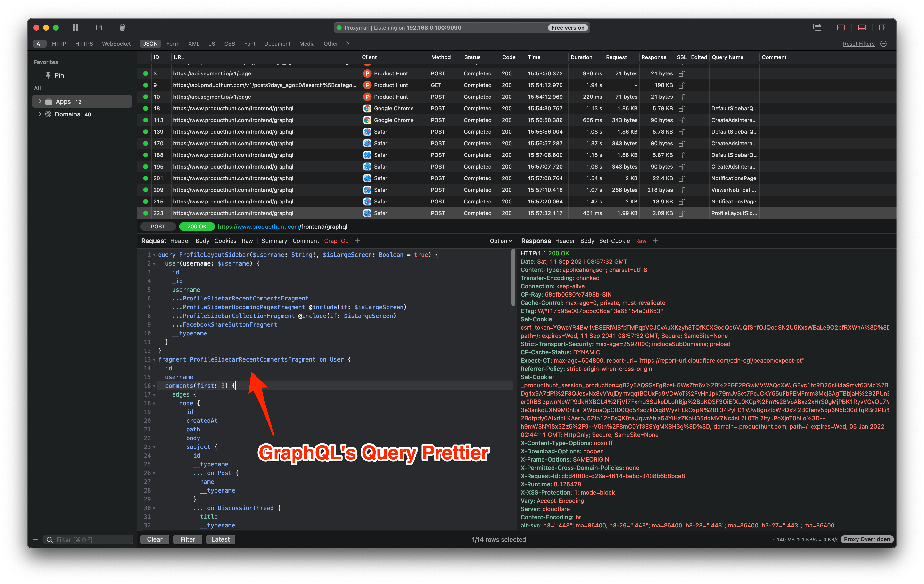Expand the Apps tree item
This screenshot has width=924, height=584.
click(x=40, y=101)
